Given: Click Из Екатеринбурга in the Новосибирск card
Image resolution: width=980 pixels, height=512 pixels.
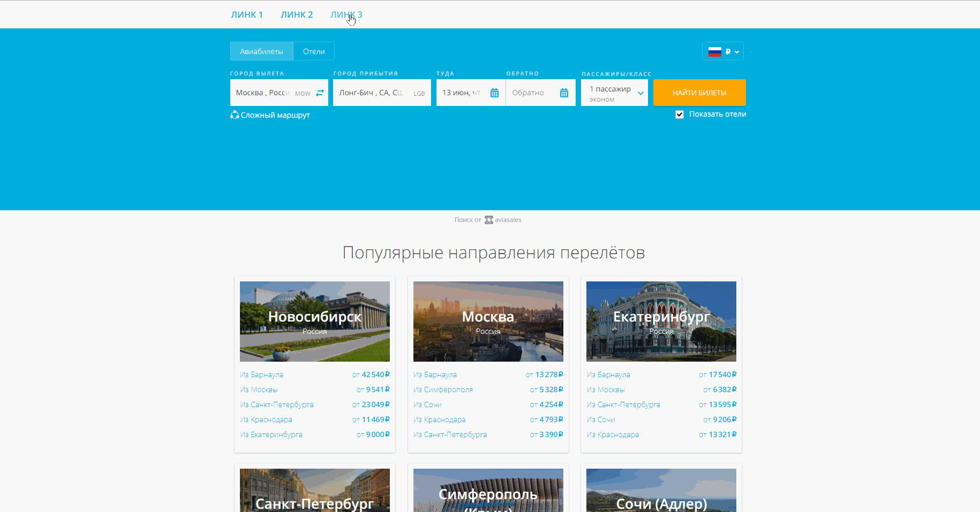Looking at the screenshot, I should 272,434.
